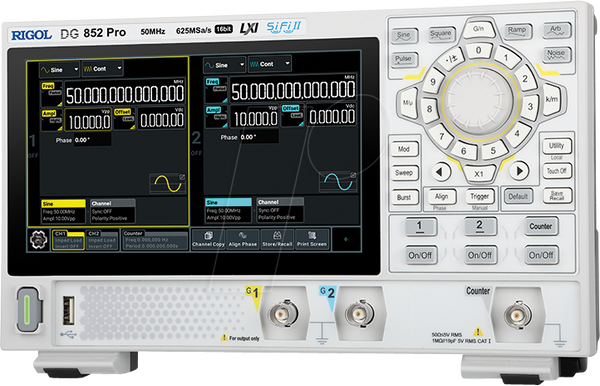Click channel 1 frequency value field

(125, 93)
